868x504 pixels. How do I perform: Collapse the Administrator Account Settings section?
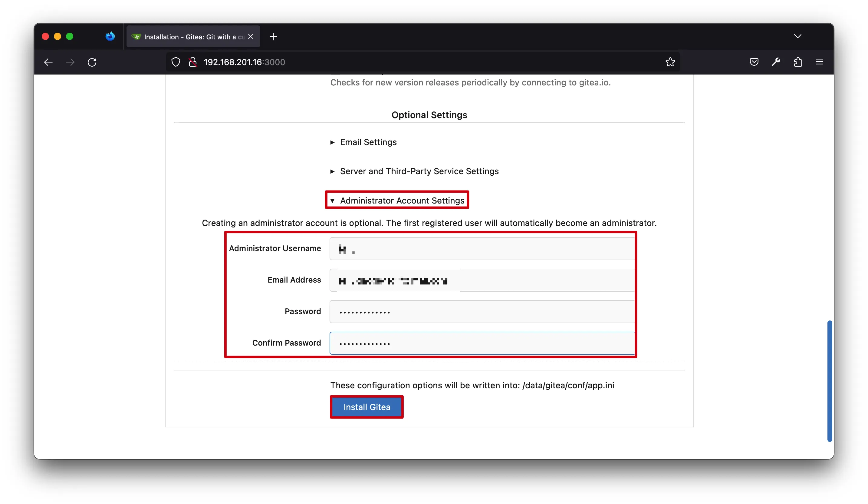tap(397, 200)
